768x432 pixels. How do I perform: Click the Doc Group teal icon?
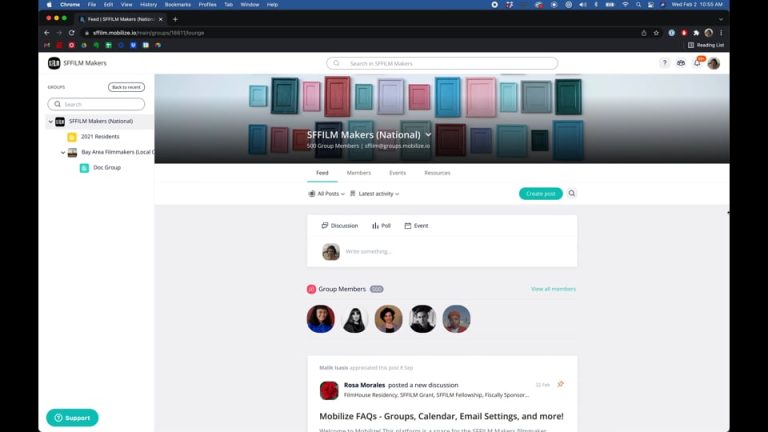coord(84,168)
